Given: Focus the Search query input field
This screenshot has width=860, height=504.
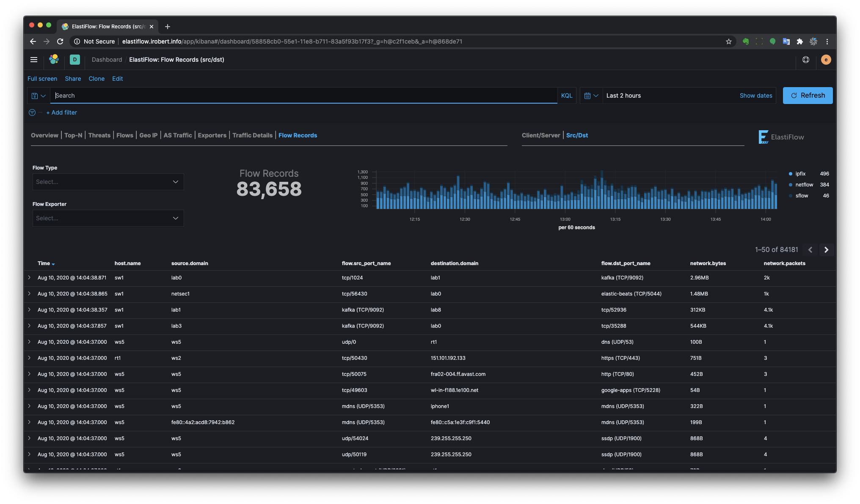Looking at the screenshot, I should [304, 96].
